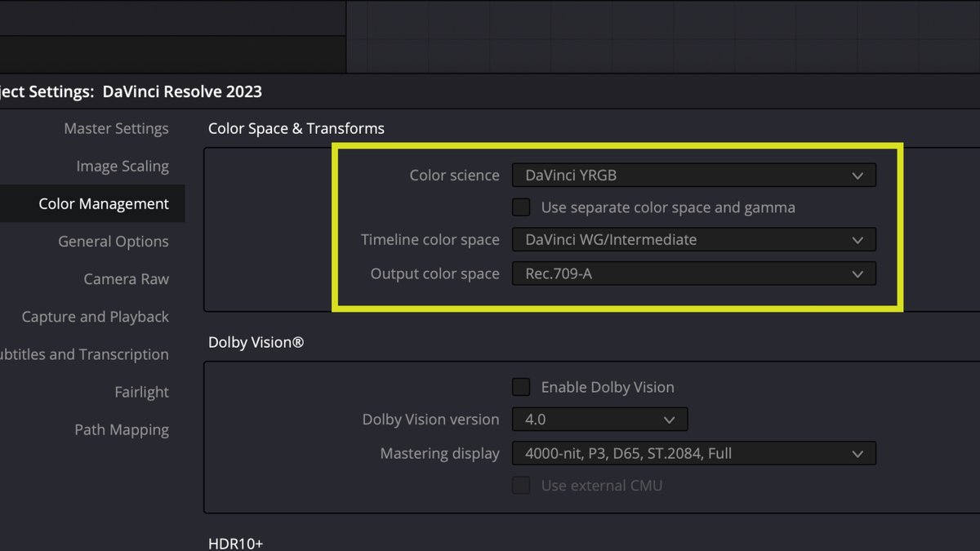Enable Use separate color space and gamma
This screenshot has width=980, height=551.
521,207
